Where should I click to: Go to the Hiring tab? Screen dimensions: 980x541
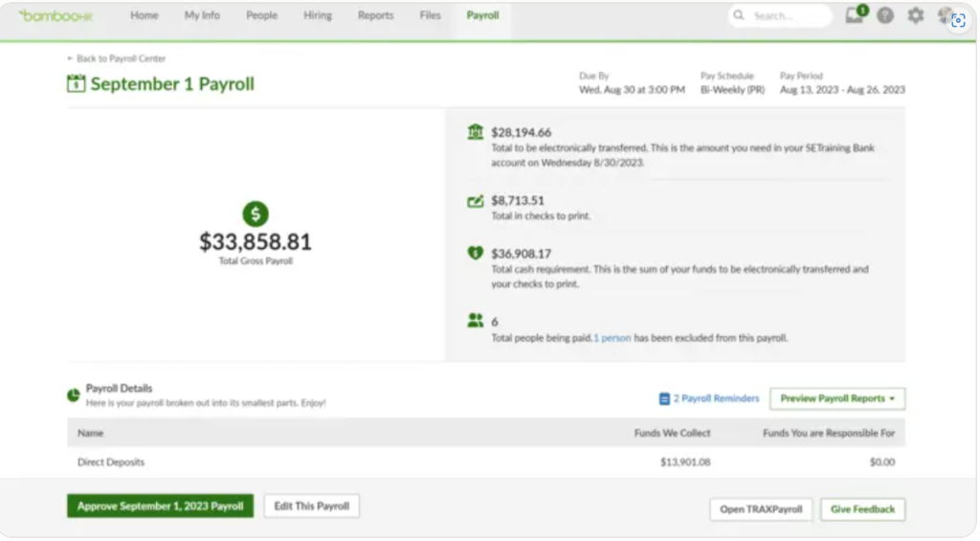[317, 16]
